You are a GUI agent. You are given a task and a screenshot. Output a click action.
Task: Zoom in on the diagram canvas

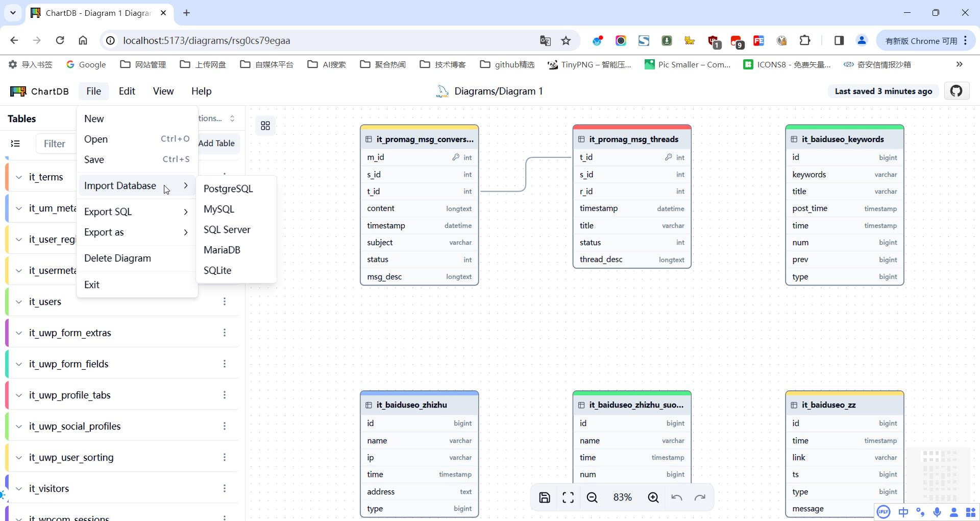[653, 497]
